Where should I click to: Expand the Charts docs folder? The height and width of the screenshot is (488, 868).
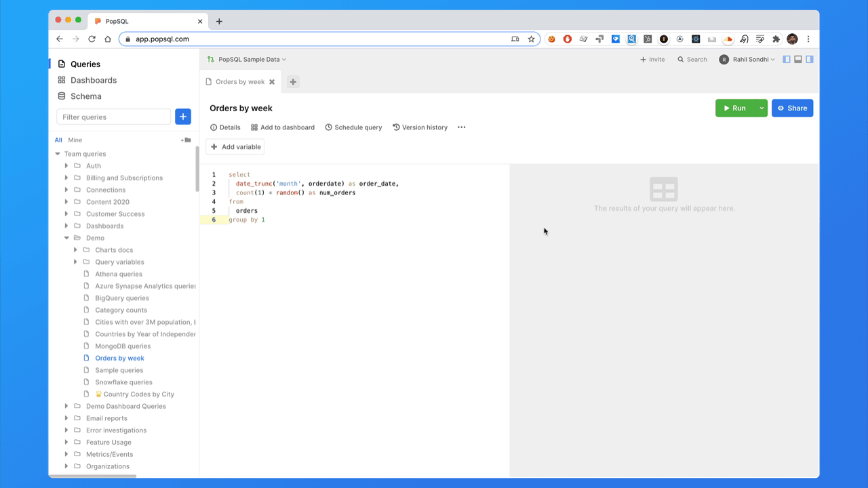[75, 250]
